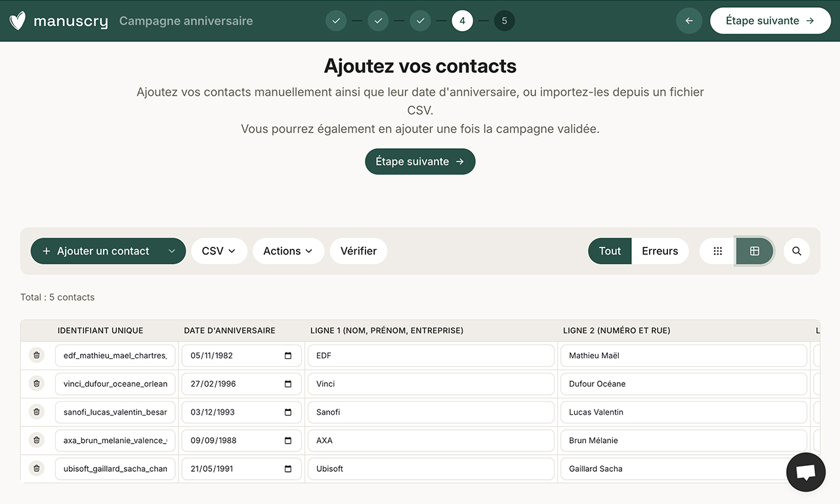The height and width of the screenshot is (504, 840).
Task: Run the Vérifier check
Action: pos(358,251)
